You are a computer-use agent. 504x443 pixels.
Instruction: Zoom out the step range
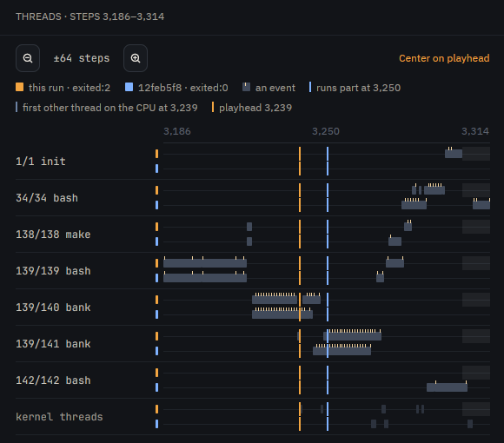pos(28,58)
